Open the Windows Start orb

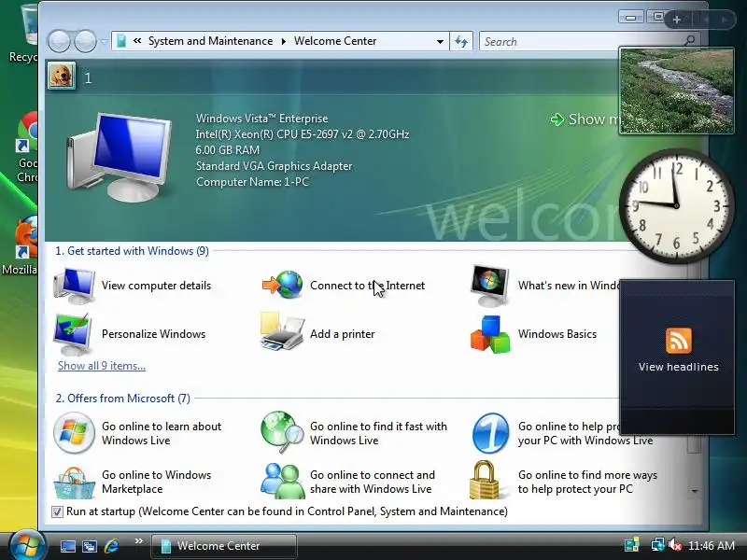pos(26,545)
